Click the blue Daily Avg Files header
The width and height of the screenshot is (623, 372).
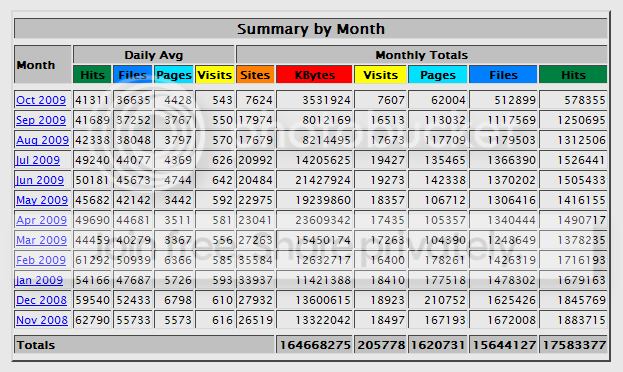[133, 75]
